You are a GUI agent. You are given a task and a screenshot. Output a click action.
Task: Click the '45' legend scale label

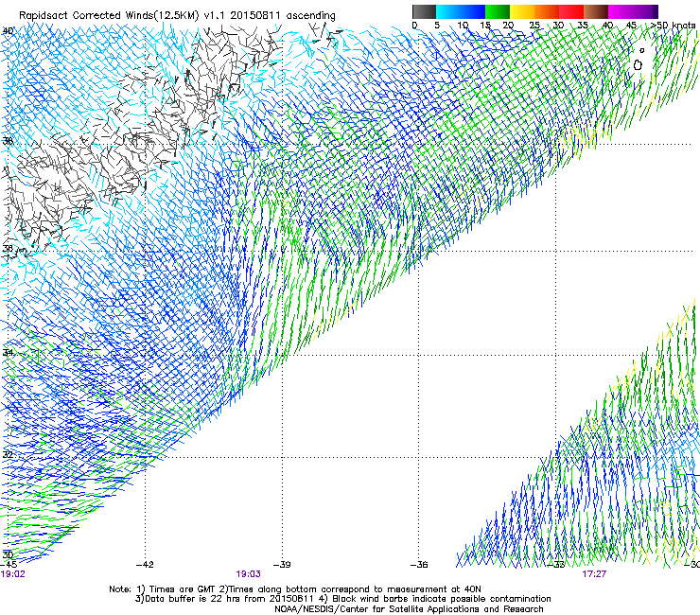coord(631,25)
